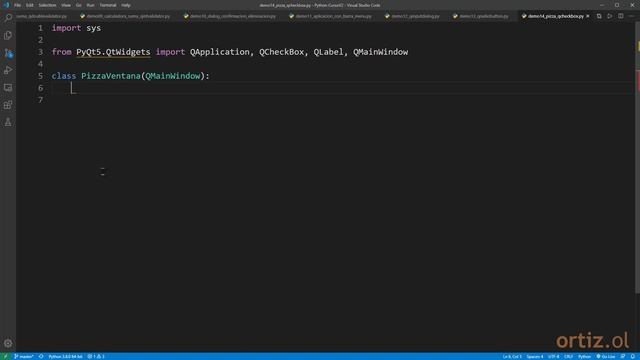Click line number 5 in the gutter
640x360 pixels.
(40, 76)
